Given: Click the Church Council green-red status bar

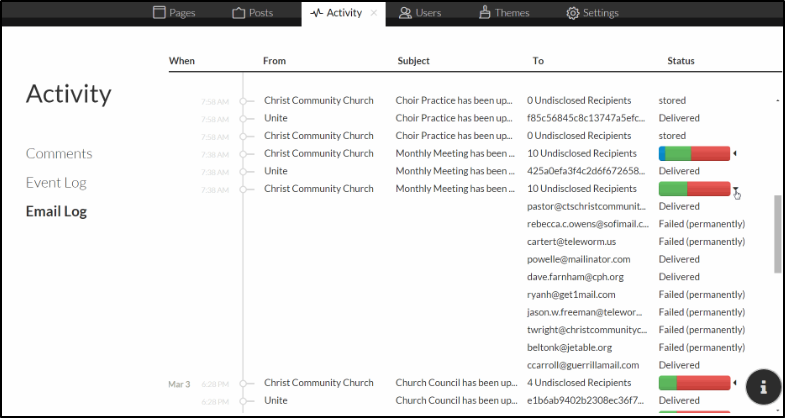Looking at the screenshot, I should tap(694, 383).
